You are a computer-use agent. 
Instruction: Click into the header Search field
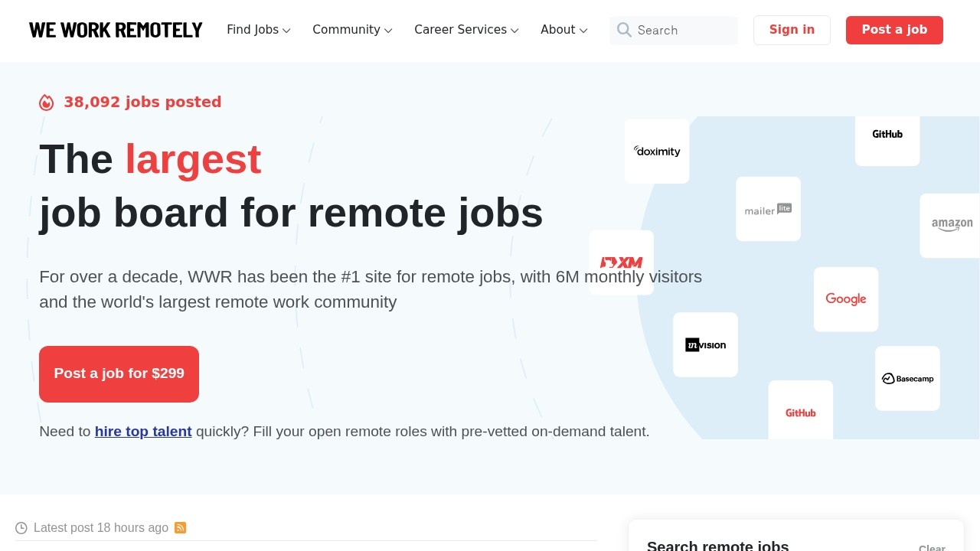[x=681, y=31]
